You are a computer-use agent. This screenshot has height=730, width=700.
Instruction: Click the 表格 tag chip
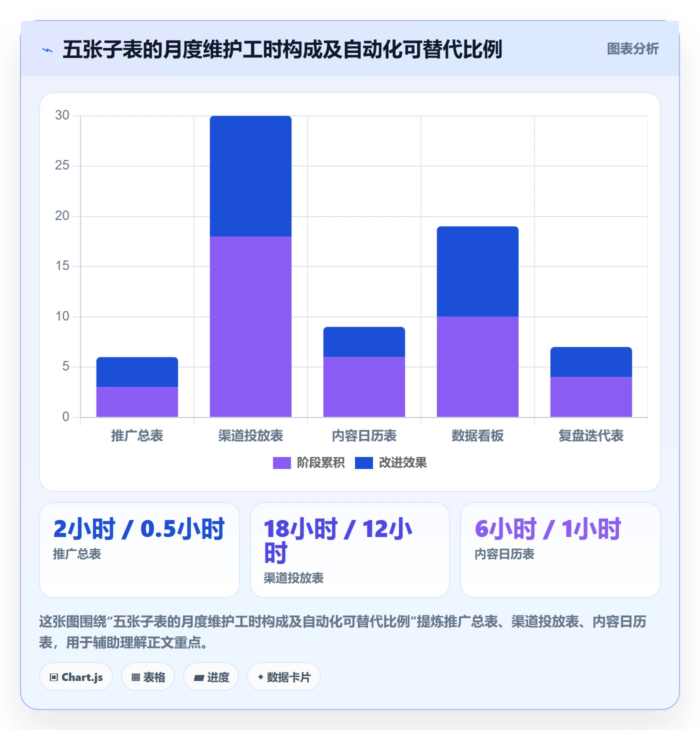(148, 677)
